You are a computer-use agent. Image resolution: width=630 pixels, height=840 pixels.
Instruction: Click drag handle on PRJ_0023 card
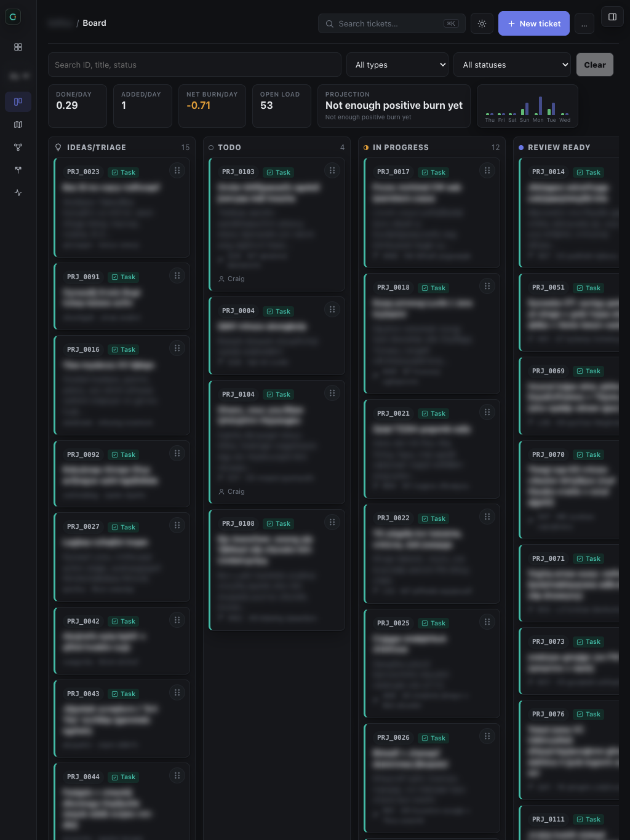pyautogui.click(x=177, y=170)
